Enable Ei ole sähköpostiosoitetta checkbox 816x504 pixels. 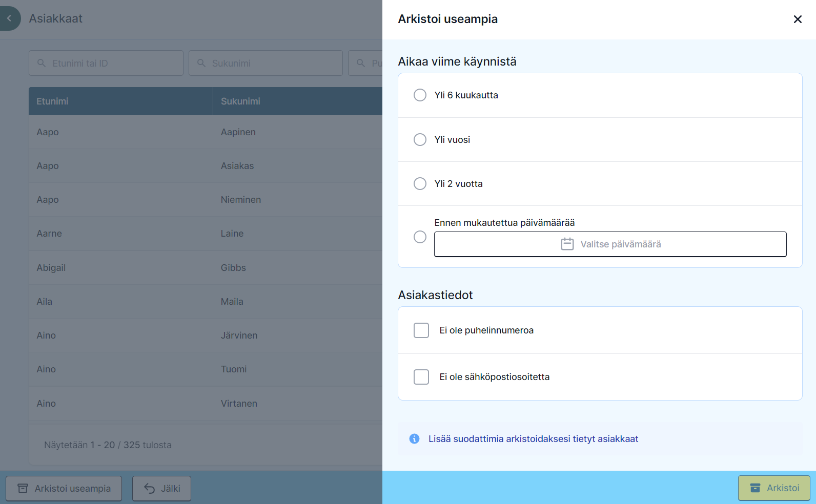pyautogui.click(x=421, y=377)
